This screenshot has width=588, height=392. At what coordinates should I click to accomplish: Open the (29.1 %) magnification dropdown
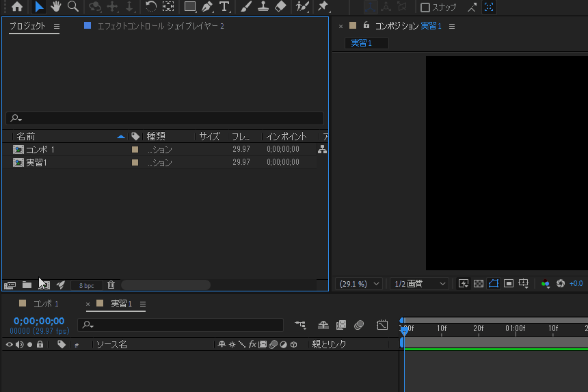[x=359, y=284]
